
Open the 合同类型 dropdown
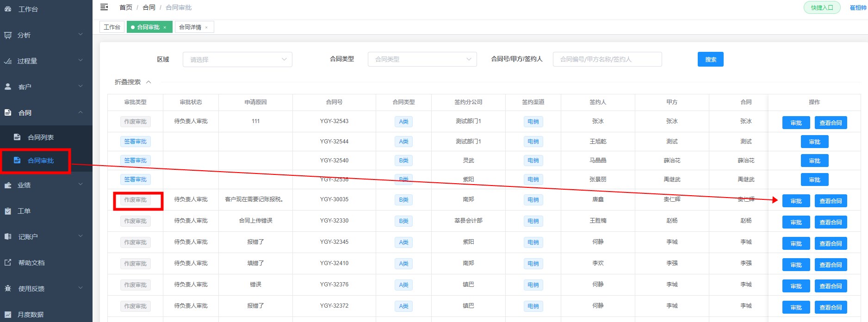pos(422,59)
